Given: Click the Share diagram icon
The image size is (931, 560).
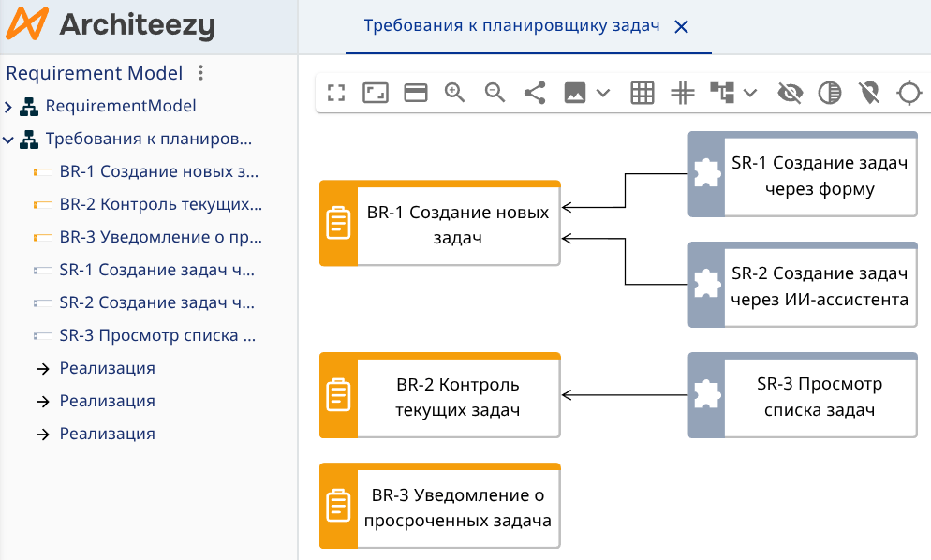Looking at the screenshot, I should click(535, 93).
